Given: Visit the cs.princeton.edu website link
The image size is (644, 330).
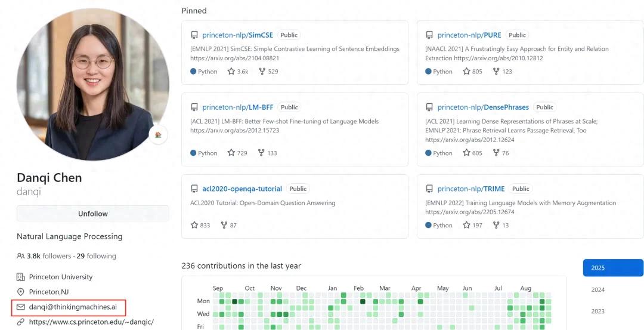Looking at the screenshot, I should click(91, 322).
